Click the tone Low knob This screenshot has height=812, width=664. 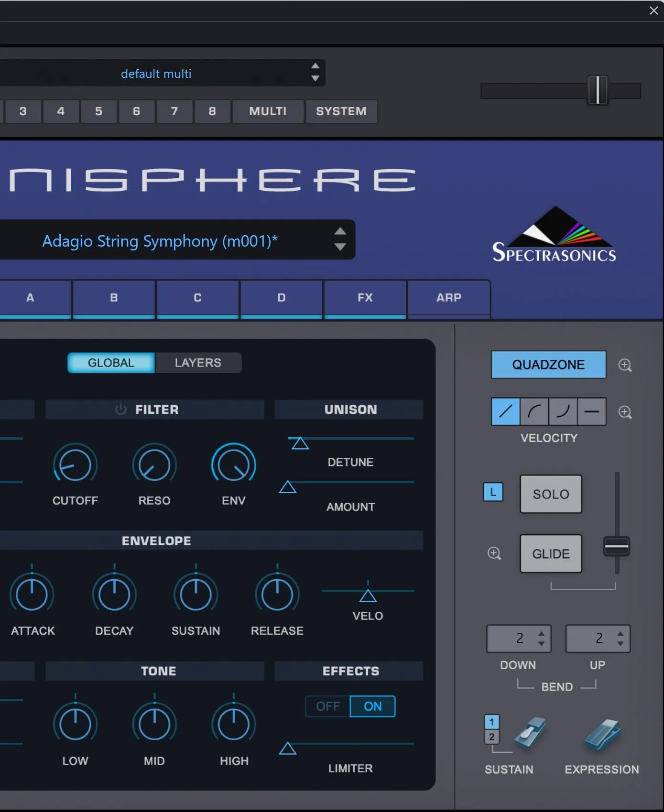75,725
